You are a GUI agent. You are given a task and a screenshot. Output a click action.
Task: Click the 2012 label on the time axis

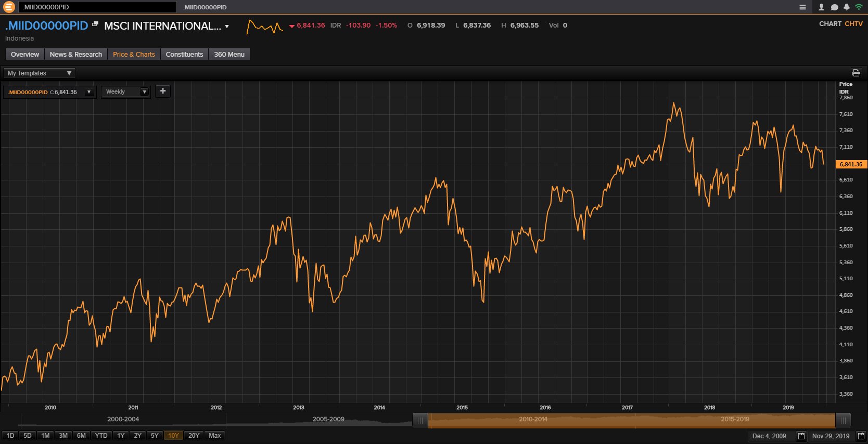(216, 408)
